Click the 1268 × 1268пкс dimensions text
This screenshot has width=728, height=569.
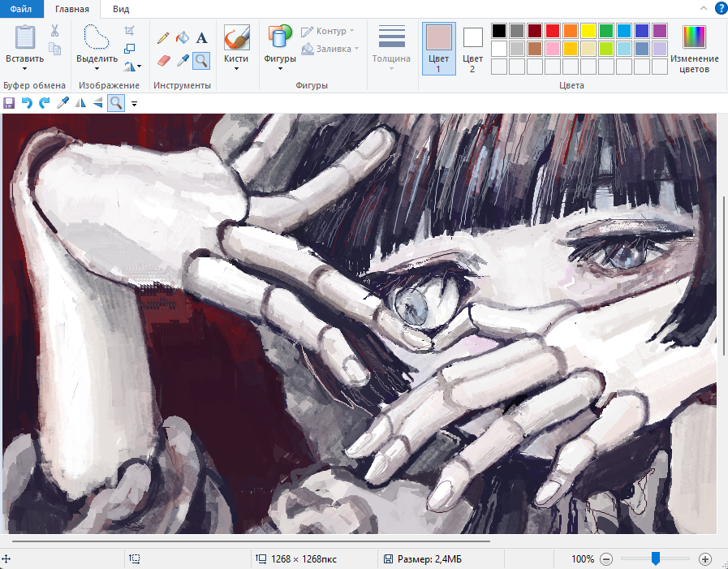[304, 559]
